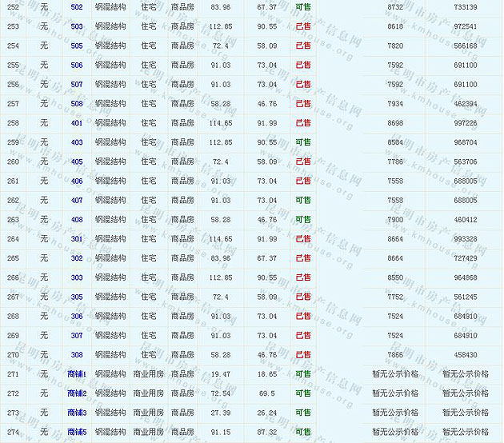Click 可售 status in row 252
Viewport: 504px width, 443px height.
(x=303, y=7)
